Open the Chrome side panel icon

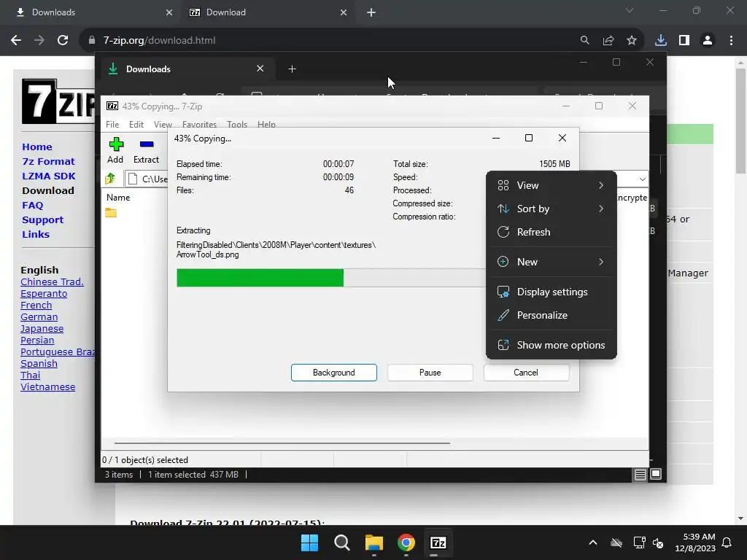684,41
